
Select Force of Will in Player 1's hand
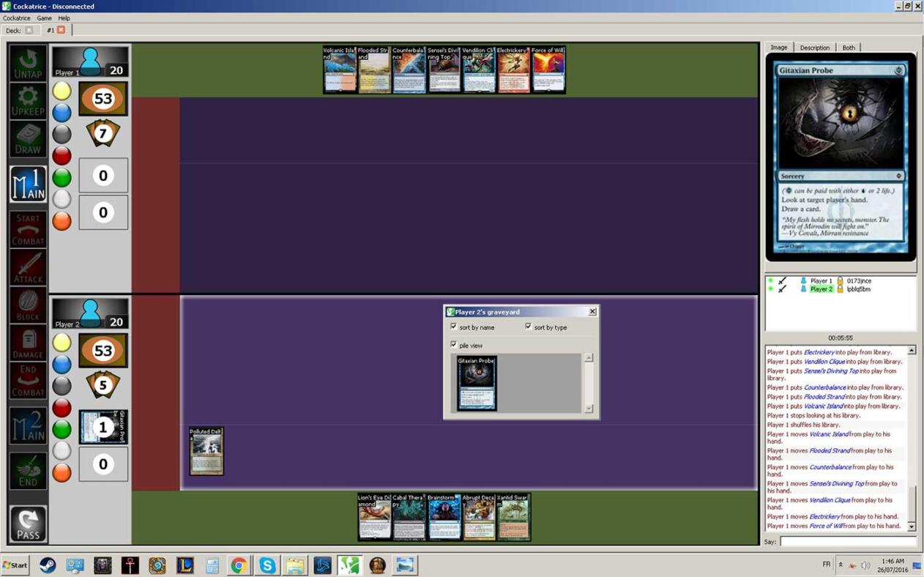pyautogui.click(x=548, y=70)
